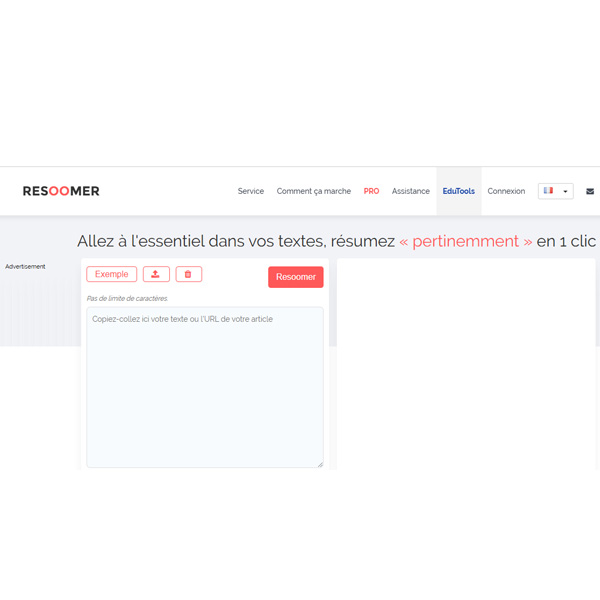Click the trash icon to clear text
This screenshot has width=600, height=600.
(189, 274)
